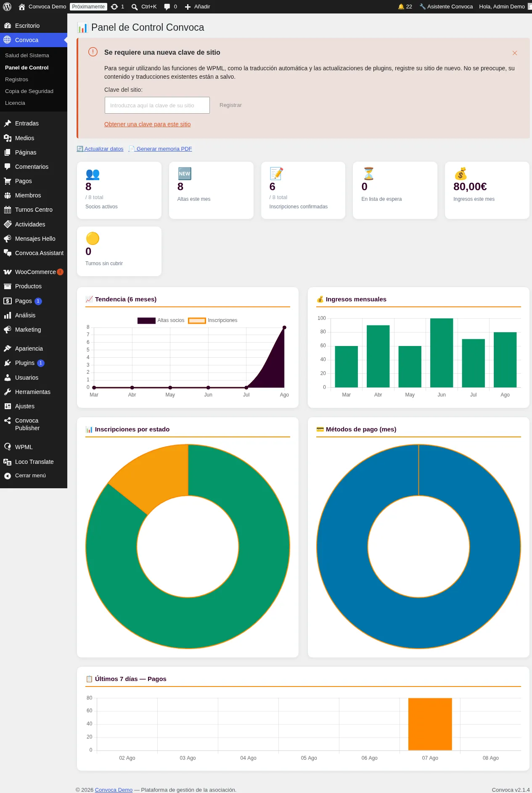Image resolution: width=532 pixels, height=793 pixels.
Task: Open the bell notifications with 22 count
Action: pos(405,7)
